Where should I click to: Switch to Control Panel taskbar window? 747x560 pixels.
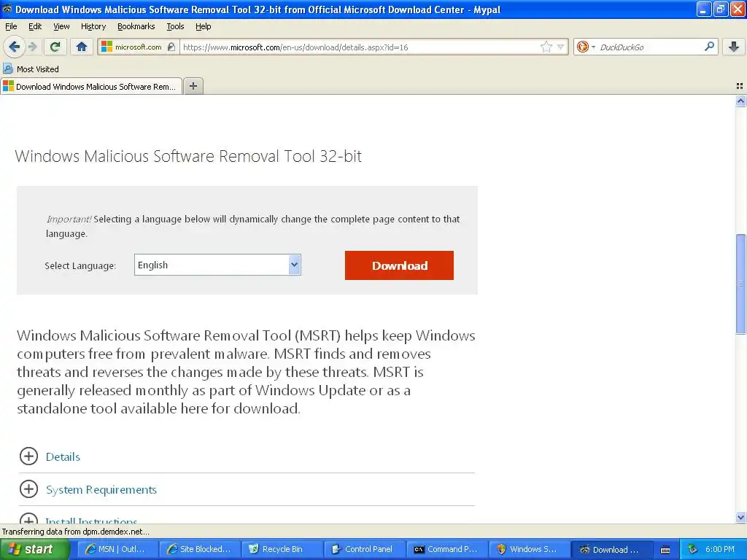click(363, 549)
